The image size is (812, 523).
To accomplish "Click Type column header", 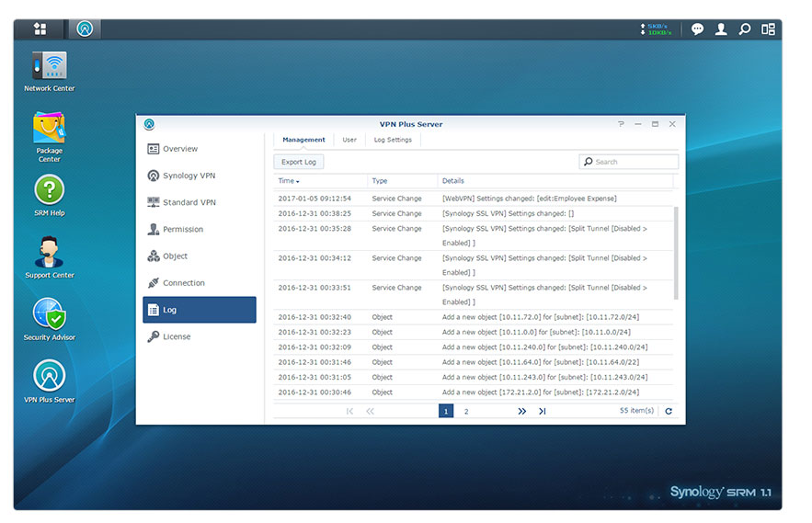I will (403, 181).
